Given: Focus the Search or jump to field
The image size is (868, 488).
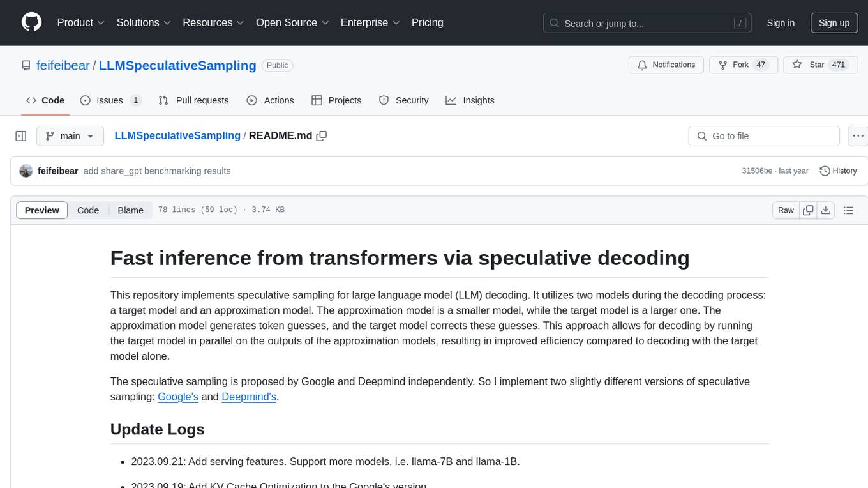Looking at the screenshot, I should coord(648,23).
